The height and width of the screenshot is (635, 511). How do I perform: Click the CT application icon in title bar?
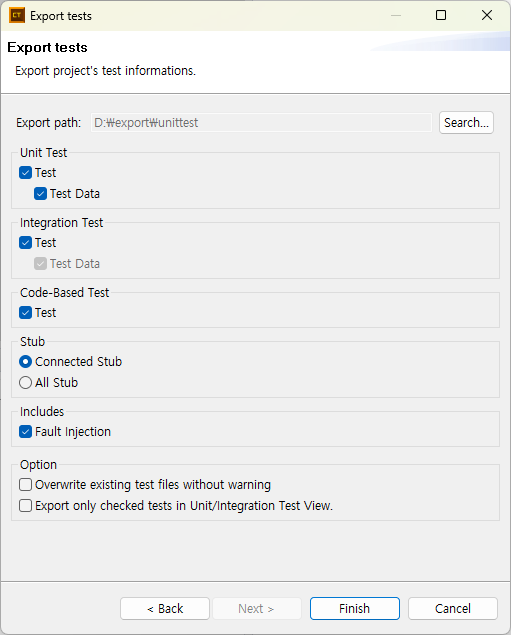tap(17, 16)
